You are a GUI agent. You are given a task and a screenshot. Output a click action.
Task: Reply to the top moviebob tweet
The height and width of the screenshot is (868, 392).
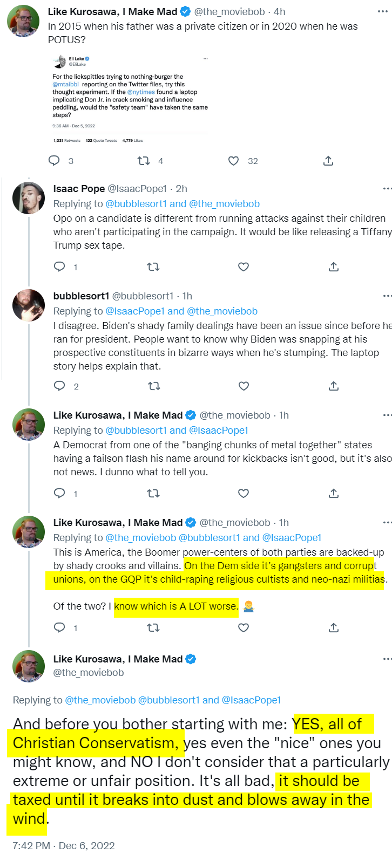click(x=55, y=161)
